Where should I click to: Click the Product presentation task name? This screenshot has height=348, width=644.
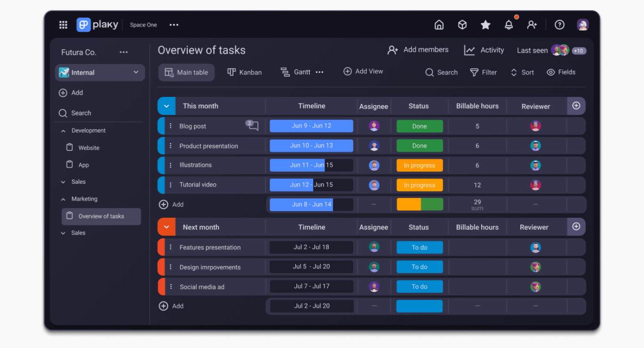209,146
